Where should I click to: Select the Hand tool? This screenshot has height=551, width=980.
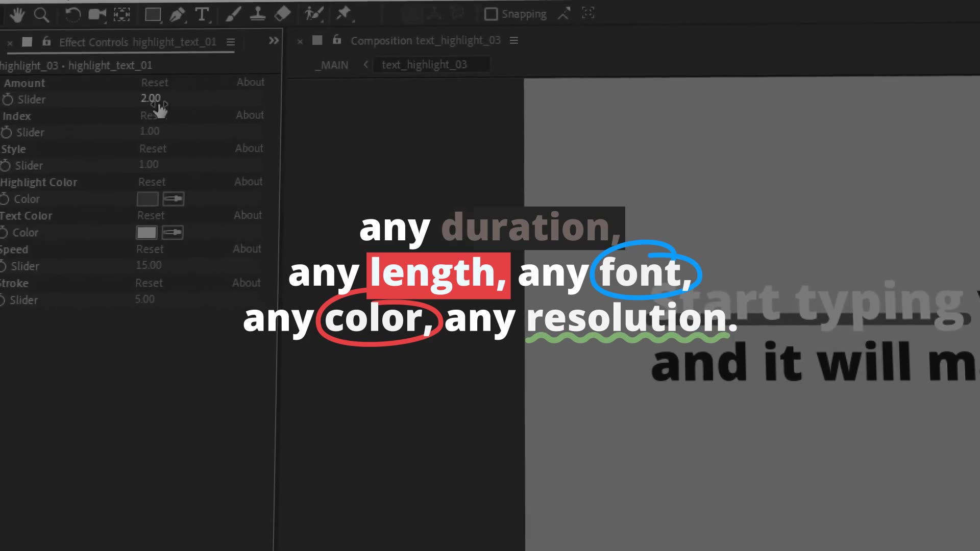(17, 15)
